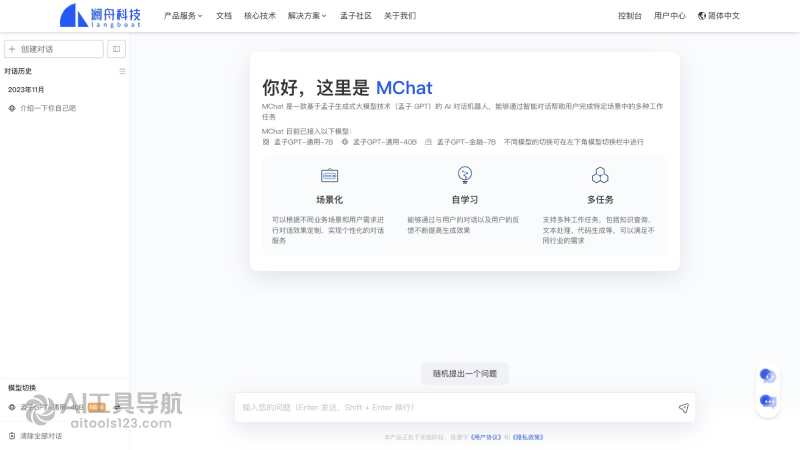Screen dimensions: 800x450
Task: Click the globe language icon
Action: click(702, 16)
